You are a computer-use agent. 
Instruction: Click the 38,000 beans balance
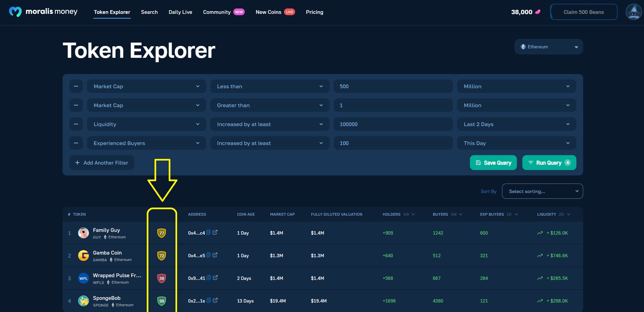click(522, 12)
